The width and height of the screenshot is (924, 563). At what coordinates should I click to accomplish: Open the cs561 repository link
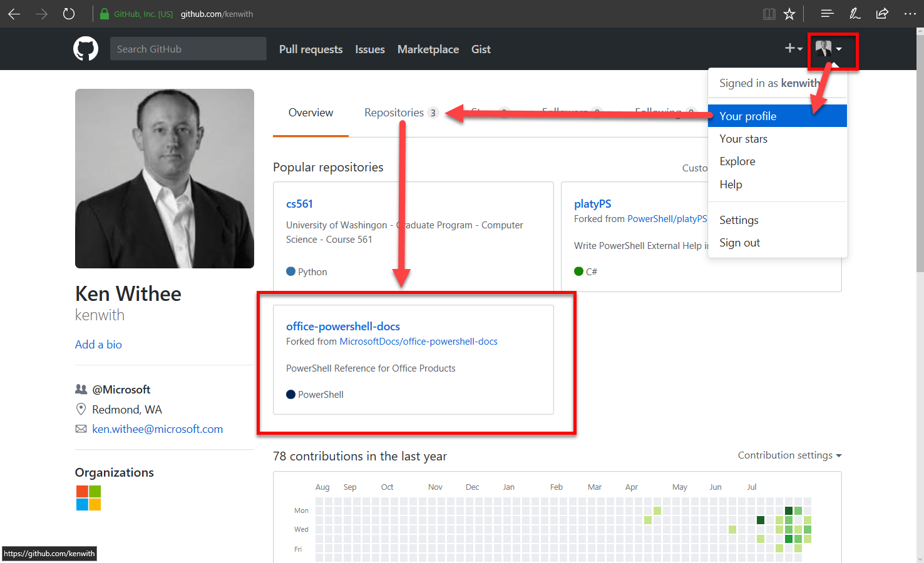299,204
